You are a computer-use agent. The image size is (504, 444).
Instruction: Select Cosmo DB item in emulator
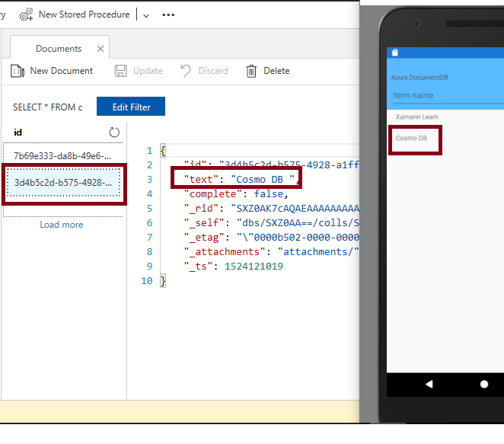411,139
